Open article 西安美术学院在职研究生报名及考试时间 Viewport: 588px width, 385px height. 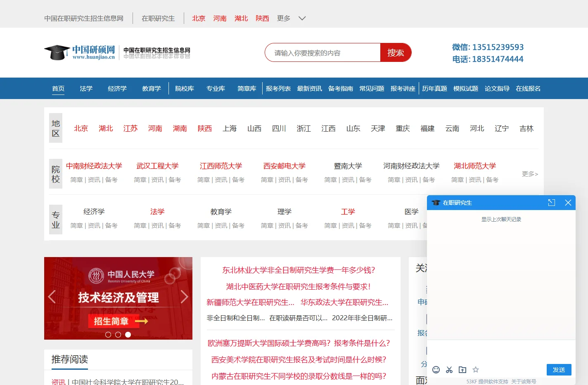[x=299, y=359]
